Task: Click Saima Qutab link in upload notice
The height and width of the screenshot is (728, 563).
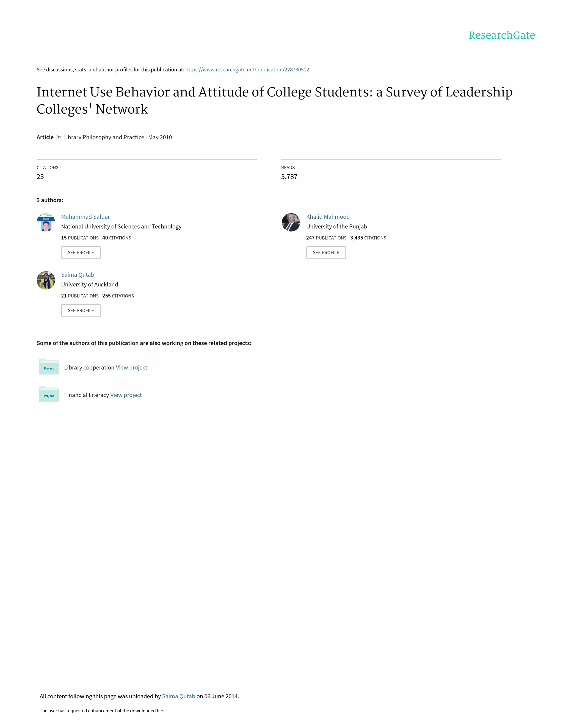Action: [178, 696]
